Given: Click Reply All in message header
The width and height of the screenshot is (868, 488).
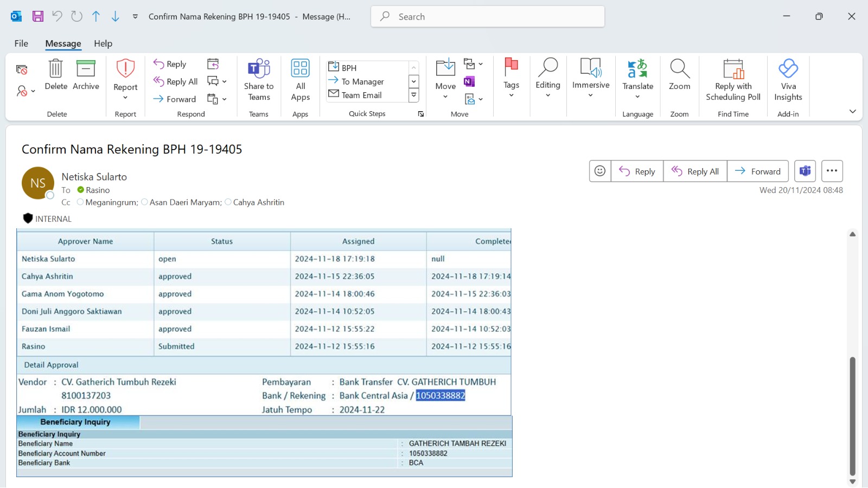Looking at the screenshot, I should pyautogui.click(x=695, y=171).
